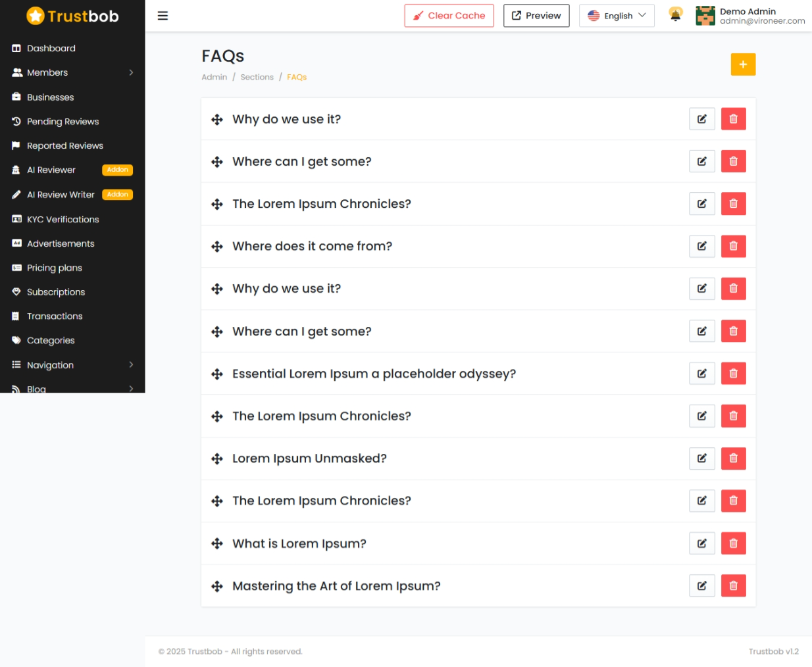Edit the 'Lorem Ipsum Unmasked?' FAQ
812x667 pixels.
pos(702,458)
